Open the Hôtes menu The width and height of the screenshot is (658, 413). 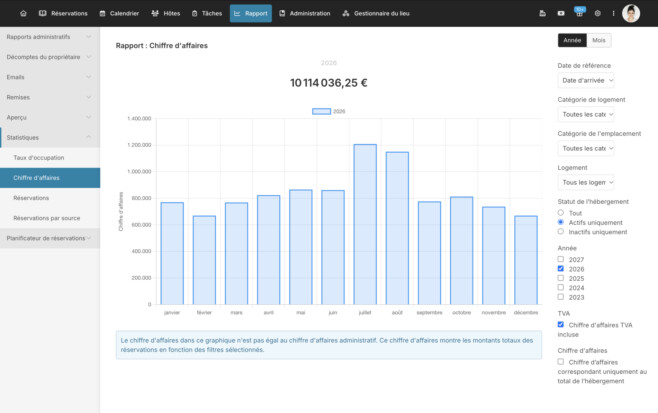click(x=166, y=13)
